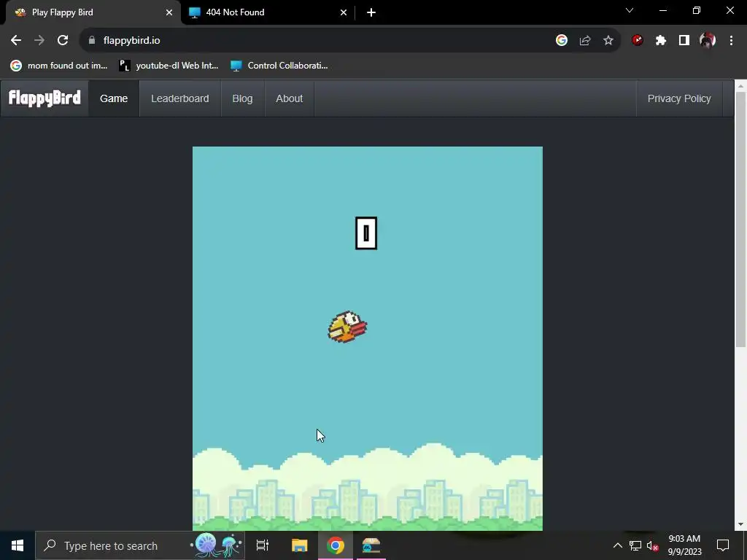Click the muted volume tray icon

pyautogui.click(x=652, y=545)
